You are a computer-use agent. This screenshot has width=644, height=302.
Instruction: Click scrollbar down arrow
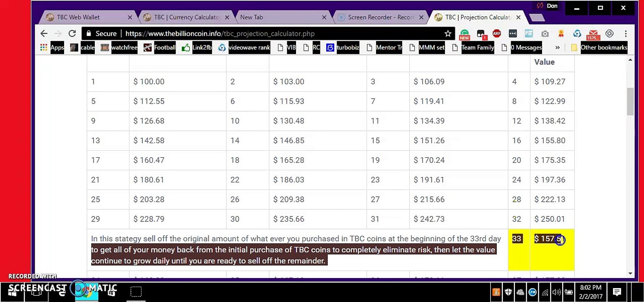coord(630,273)
